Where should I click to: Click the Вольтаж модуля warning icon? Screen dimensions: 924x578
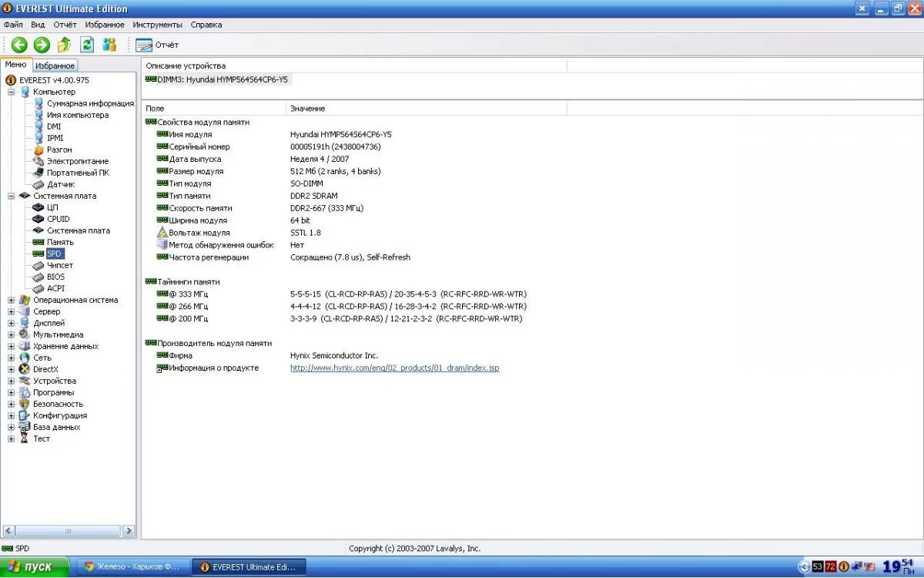point(162,233)
